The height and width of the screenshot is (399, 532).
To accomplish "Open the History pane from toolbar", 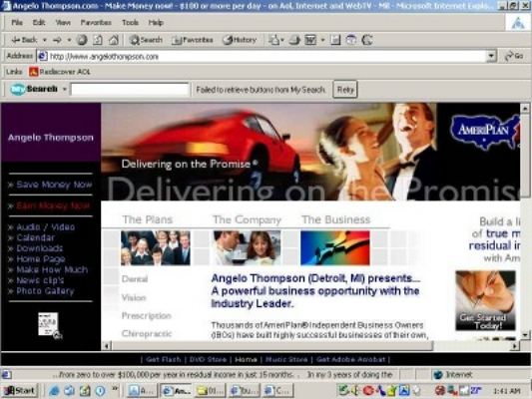I will (240, 40).
